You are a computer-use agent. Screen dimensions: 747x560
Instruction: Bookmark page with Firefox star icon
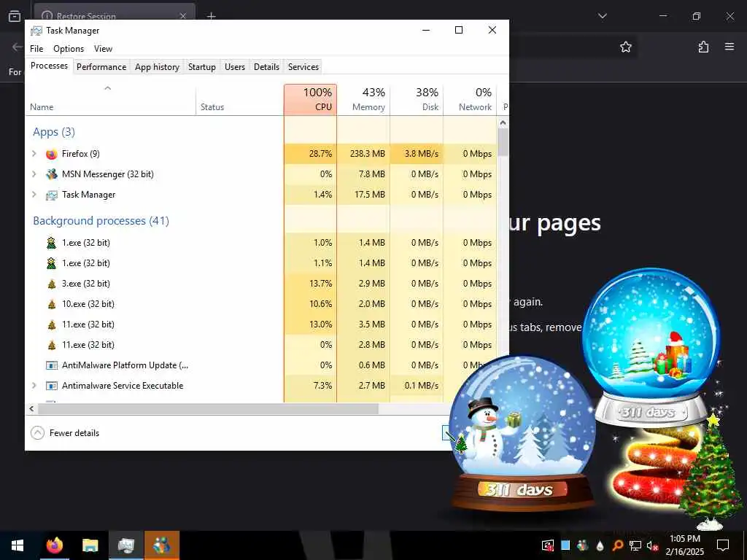click(x=625, y=47)
